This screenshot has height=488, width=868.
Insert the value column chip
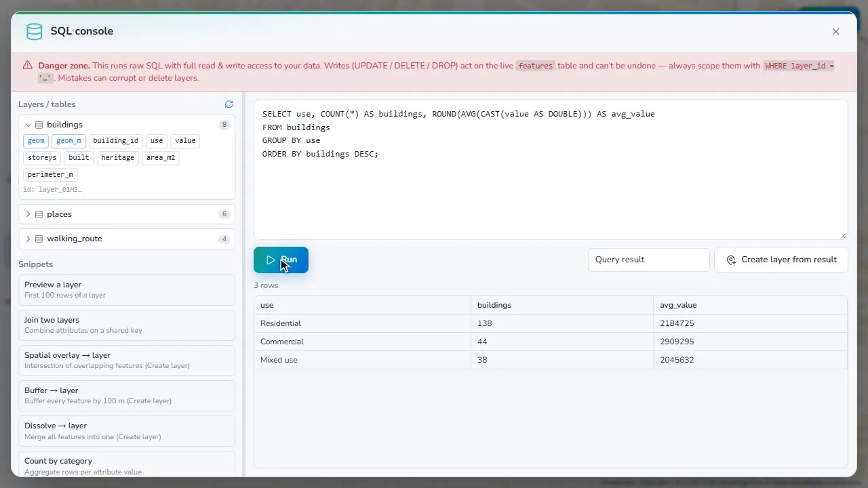click(185, 141)
